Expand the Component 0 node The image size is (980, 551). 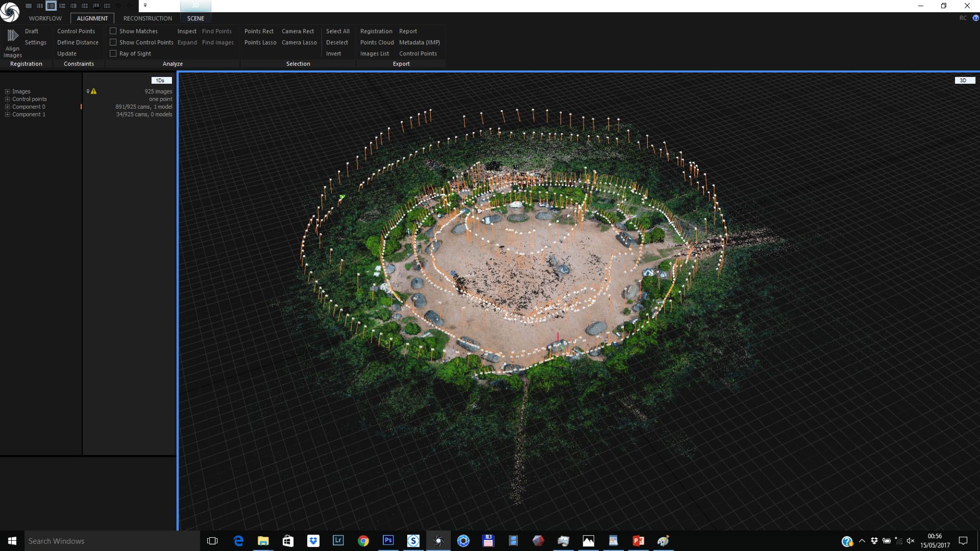(7, 107)
